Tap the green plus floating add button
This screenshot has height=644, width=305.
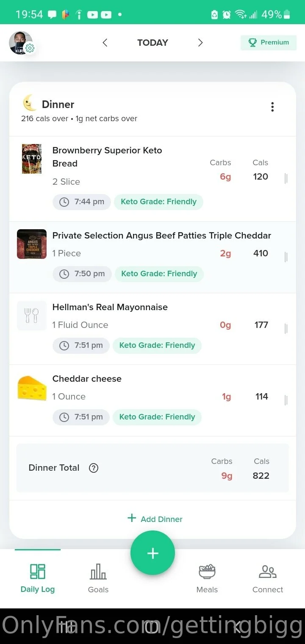tap(152, 553)
